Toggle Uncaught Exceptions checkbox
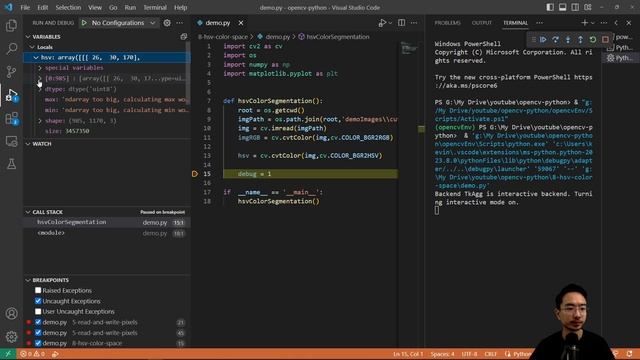The image size is (640, 360). click(38, 301)
